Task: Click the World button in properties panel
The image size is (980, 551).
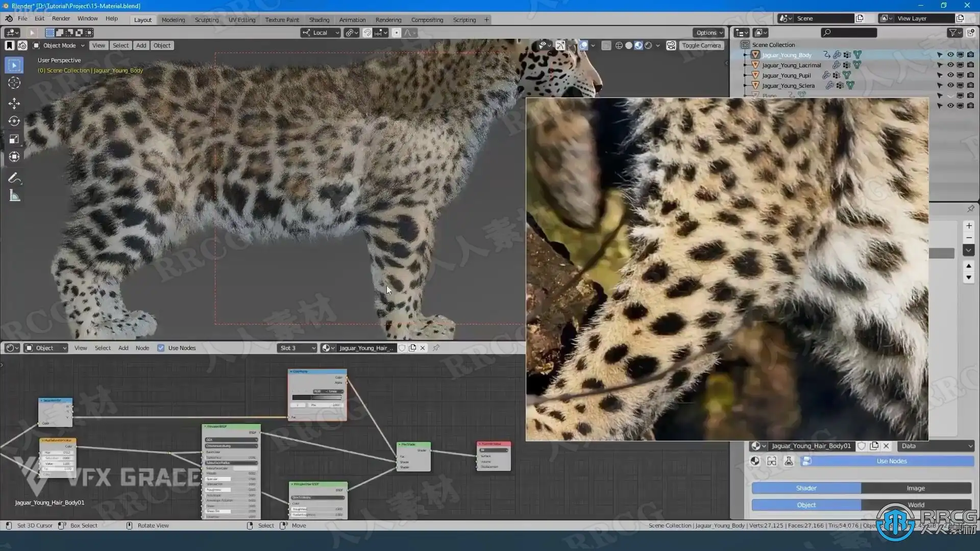Action: (916, 505)
